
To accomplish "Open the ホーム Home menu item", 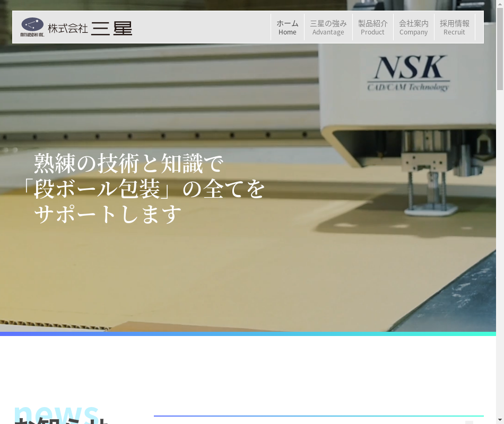I will point(288,28).
